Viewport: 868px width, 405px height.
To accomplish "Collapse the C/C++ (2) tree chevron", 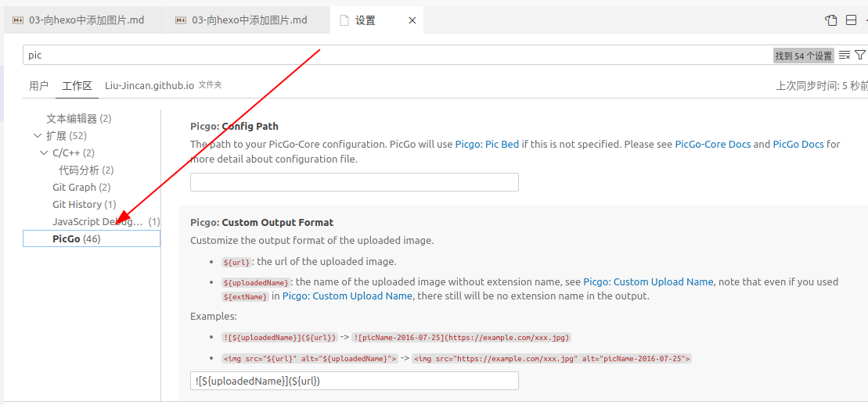I will [x=44, y=152].
